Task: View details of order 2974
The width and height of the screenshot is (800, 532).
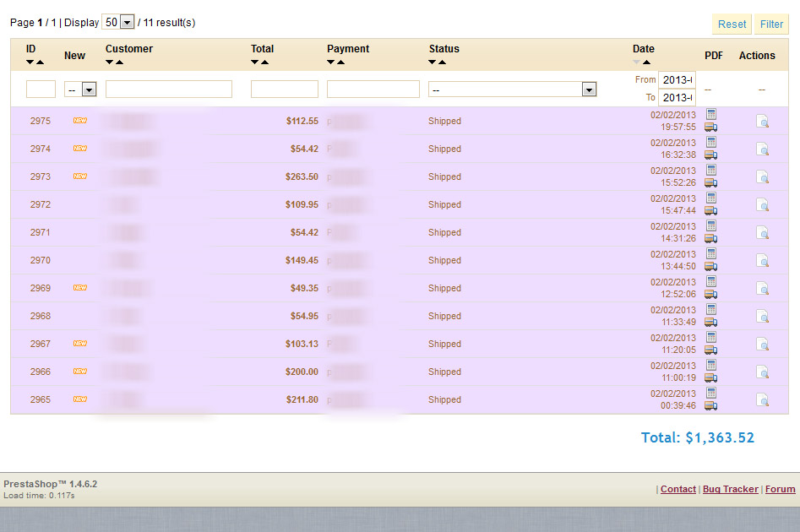Action: 762,149
